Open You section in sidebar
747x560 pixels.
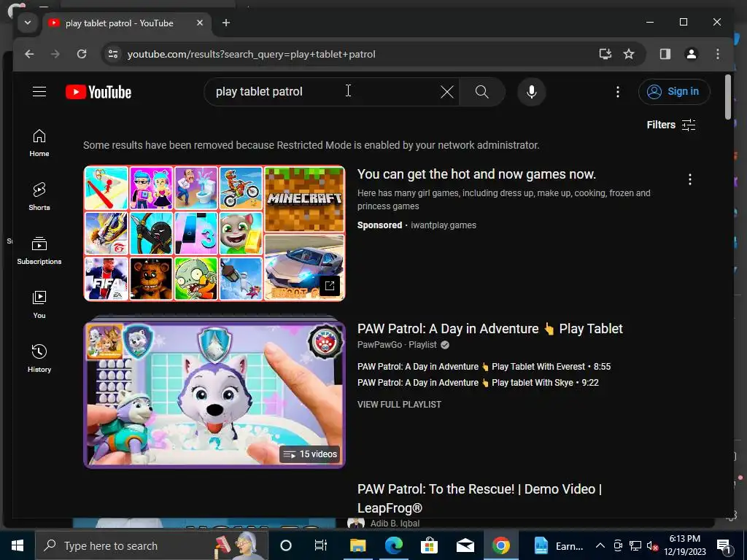coord(39,304)
